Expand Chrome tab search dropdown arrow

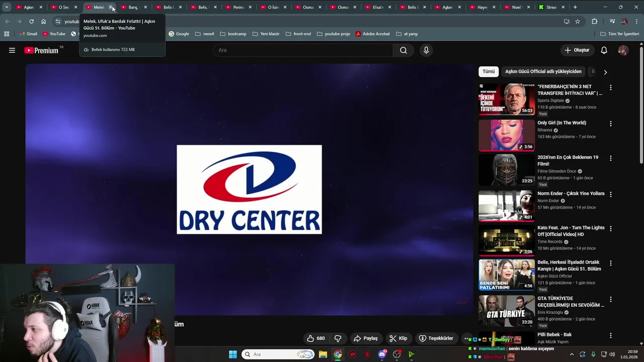[x=7, y=7]
